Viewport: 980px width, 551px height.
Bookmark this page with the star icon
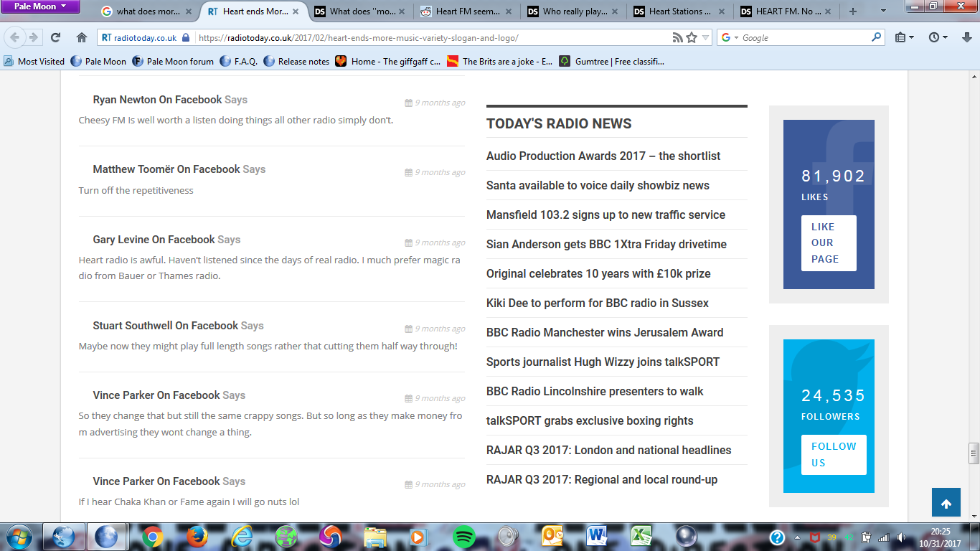point(692,37)
